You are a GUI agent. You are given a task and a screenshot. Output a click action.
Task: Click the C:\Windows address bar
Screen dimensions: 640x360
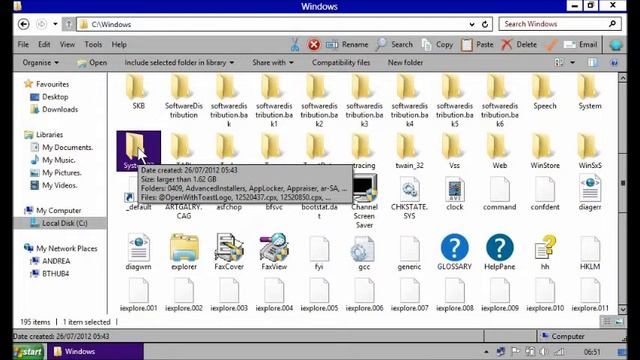[273, 24]
